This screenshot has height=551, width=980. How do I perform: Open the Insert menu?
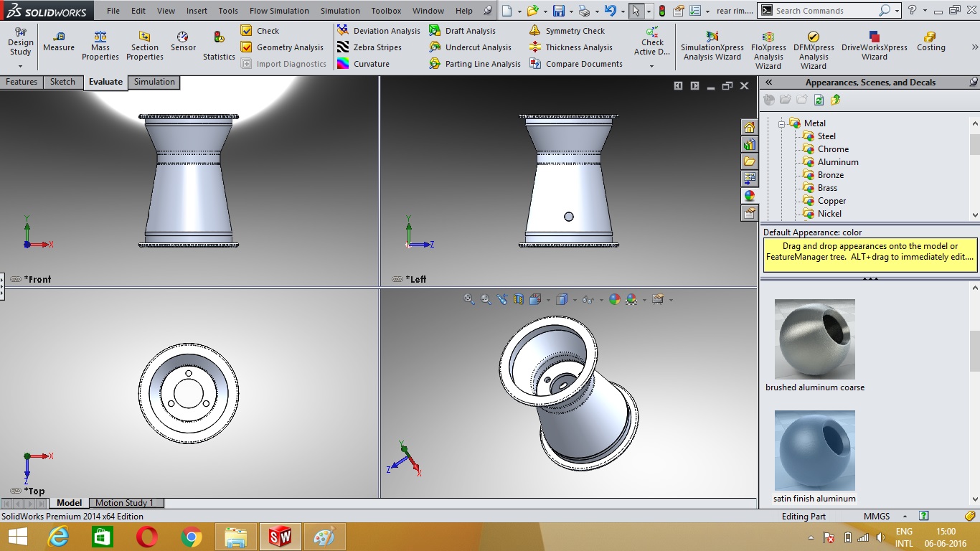pyautogui.click(x=197, y=11)
